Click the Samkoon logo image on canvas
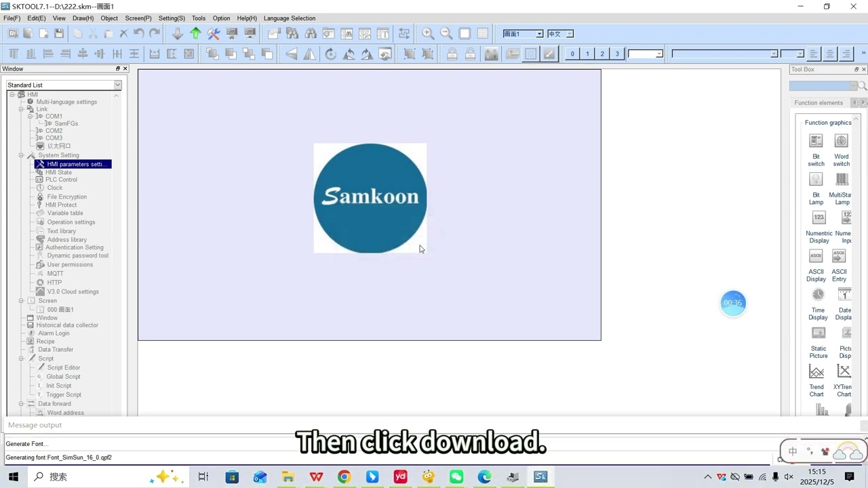868x488 pixels. pyautogui.click(x=370, y=198)
